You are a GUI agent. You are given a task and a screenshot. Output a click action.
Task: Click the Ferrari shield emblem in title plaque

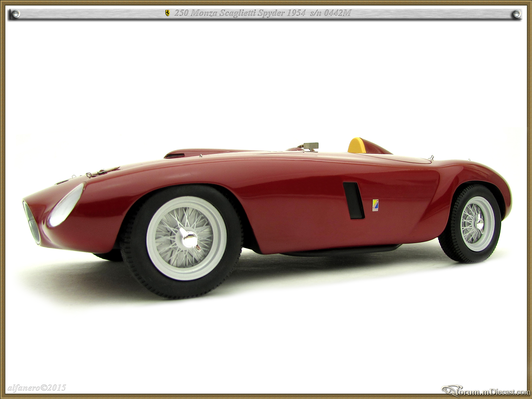coord(167,13)
